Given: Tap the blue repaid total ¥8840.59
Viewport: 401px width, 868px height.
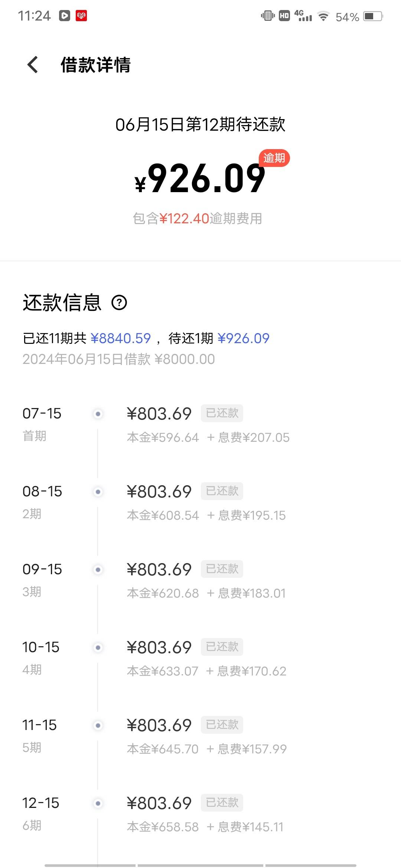Looking at the screenshot, I should (121, 338).
